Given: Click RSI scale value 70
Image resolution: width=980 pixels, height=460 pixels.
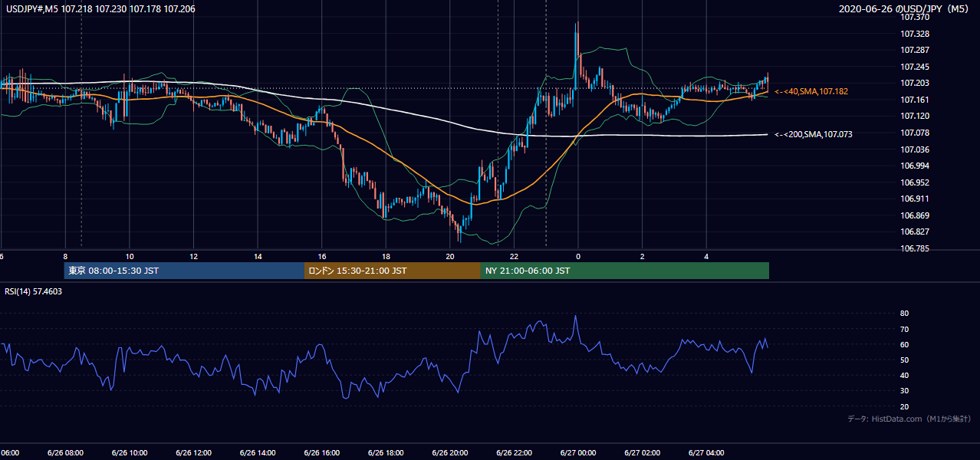Looking at the screenshot, I should tap(905, 329).
